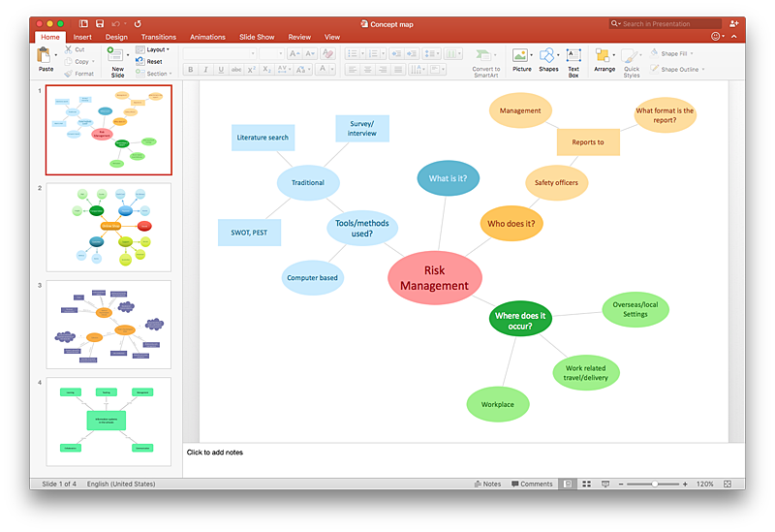
Task: Click the share person-plus icon
Action: click(734, 23)
